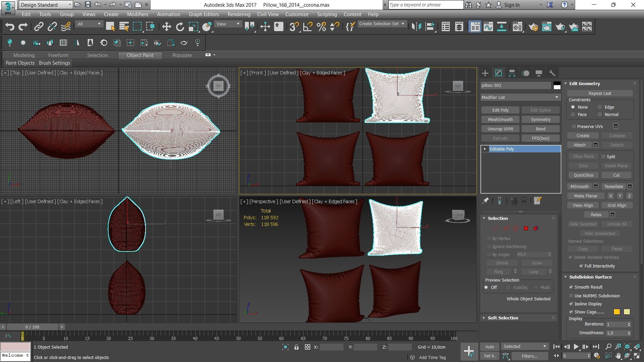Expand the Soft Selection rollout
The image size is (644, 362).
point(502,318)
